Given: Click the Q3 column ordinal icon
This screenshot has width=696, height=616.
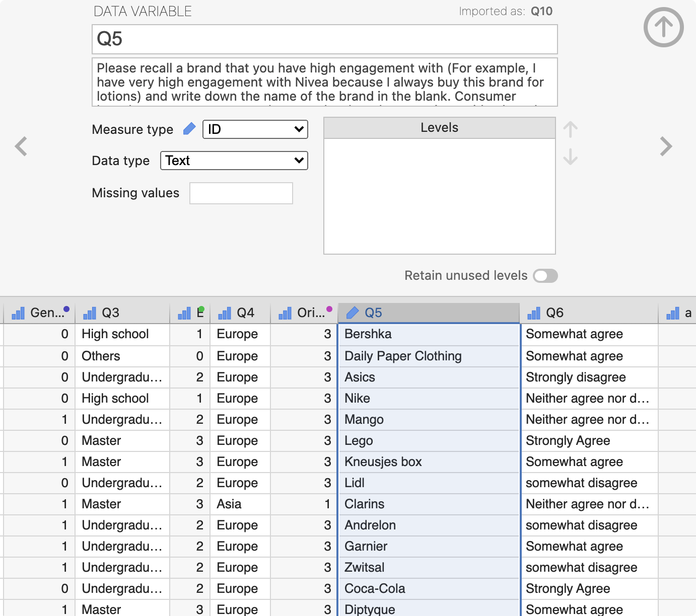Looking at the screenshot, I should 90,313.
